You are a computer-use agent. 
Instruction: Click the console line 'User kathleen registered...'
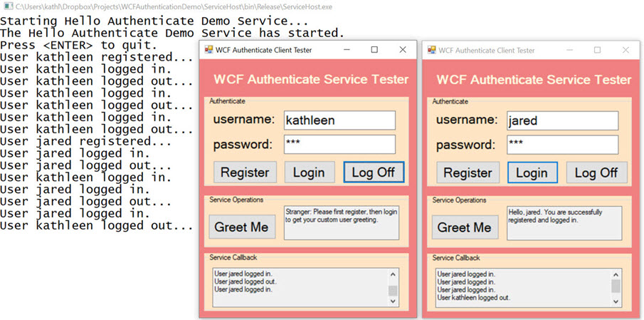point(97,57)
